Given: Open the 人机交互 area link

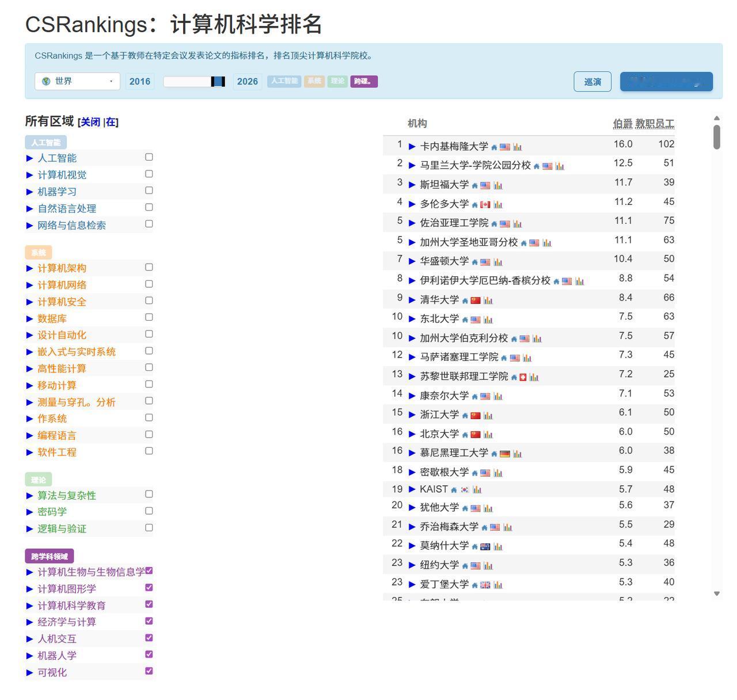Looking at the screenshot, I should (x=57, y=639).
